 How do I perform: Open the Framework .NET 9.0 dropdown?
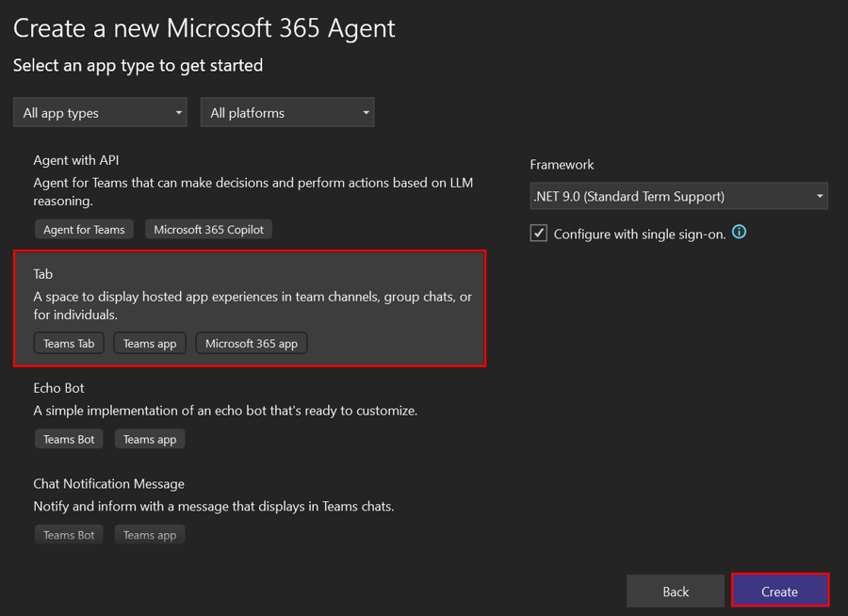click(x=678, y=196)
